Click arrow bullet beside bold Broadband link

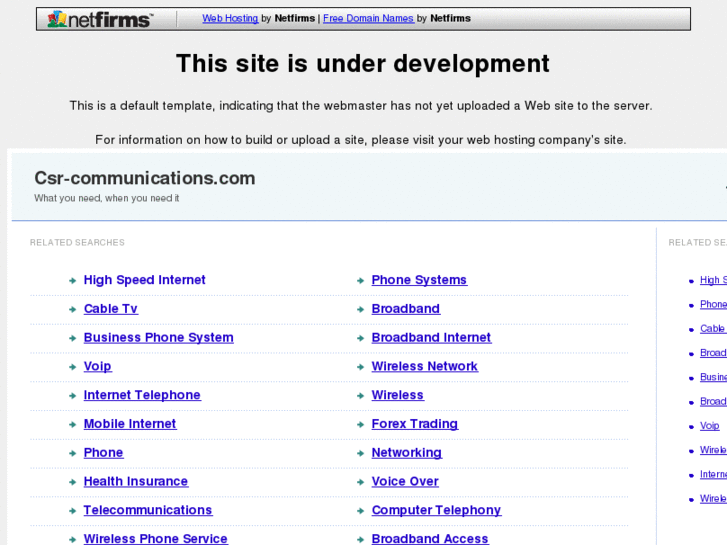pyautogui.click(x=360, y=309)
